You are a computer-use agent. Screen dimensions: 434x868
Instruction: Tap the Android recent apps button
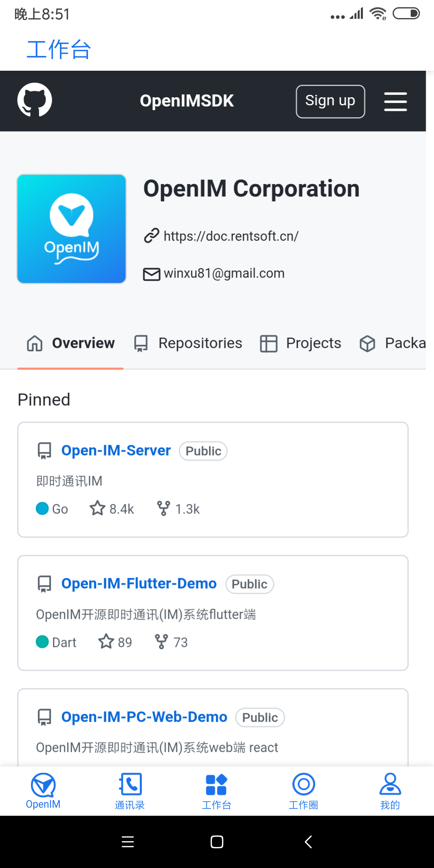click(128, 842)
